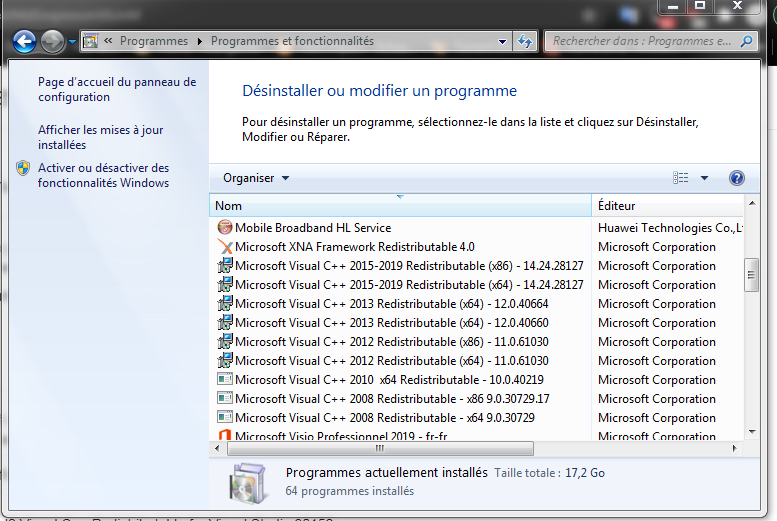Change view with the list view icon

coord(680,177)
